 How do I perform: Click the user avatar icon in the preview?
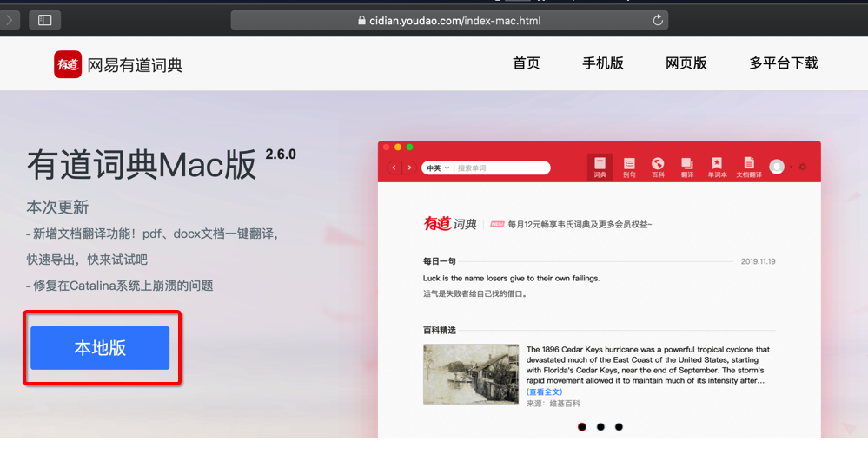coord(777,167)
